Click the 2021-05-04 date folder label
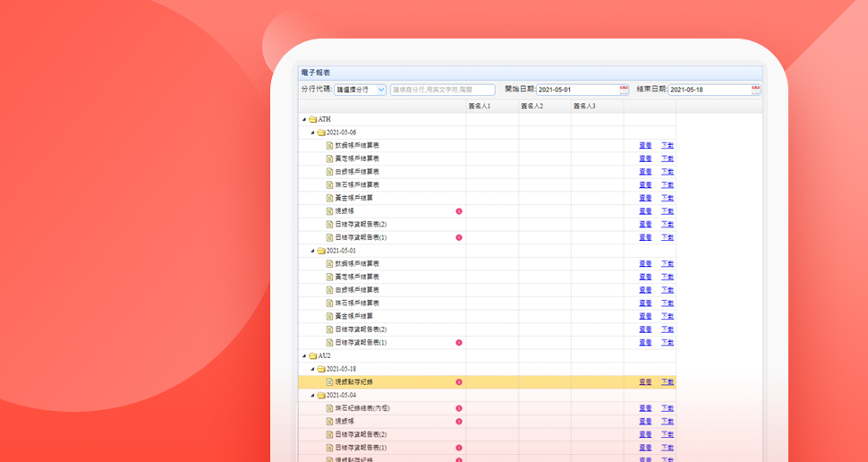 (x=341, y=396)
